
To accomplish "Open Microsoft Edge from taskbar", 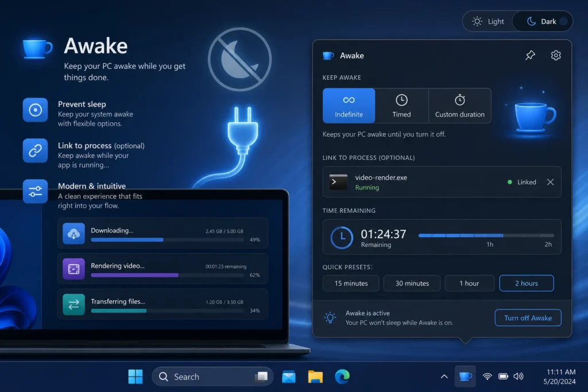I will coord(342,377).
